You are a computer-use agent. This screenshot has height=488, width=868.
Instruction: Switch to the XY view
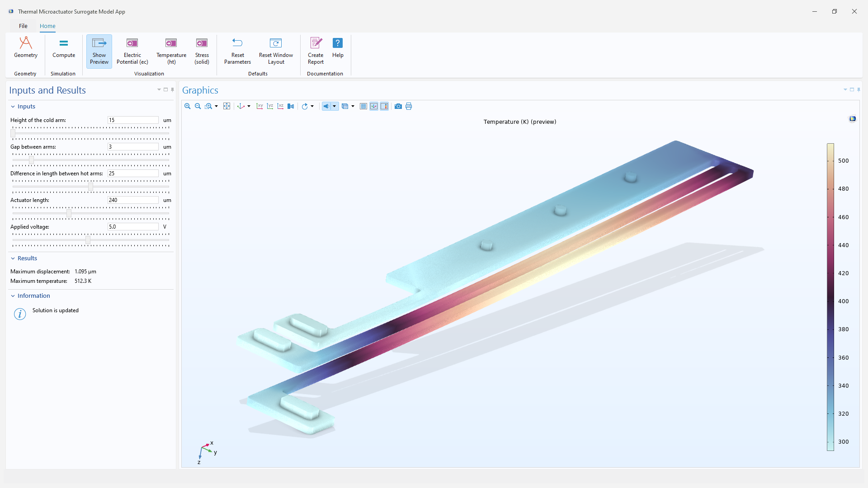[x=259, y=106]
